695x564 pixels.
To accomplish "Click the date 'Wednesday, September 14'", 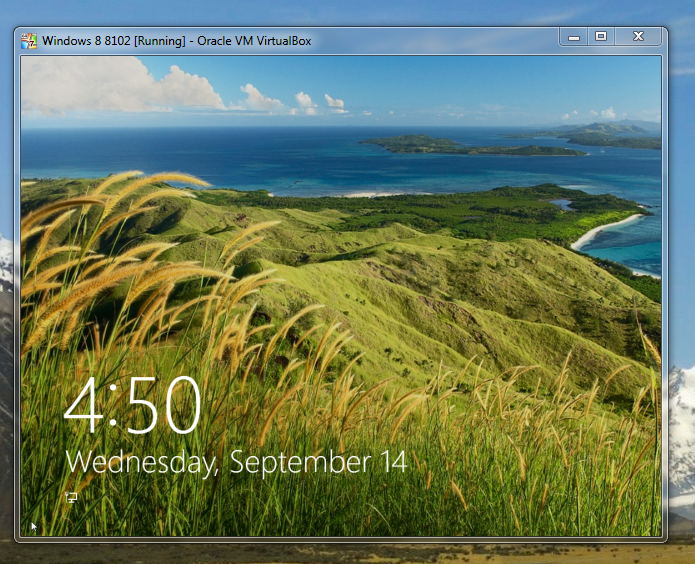I will click(236, 462).
